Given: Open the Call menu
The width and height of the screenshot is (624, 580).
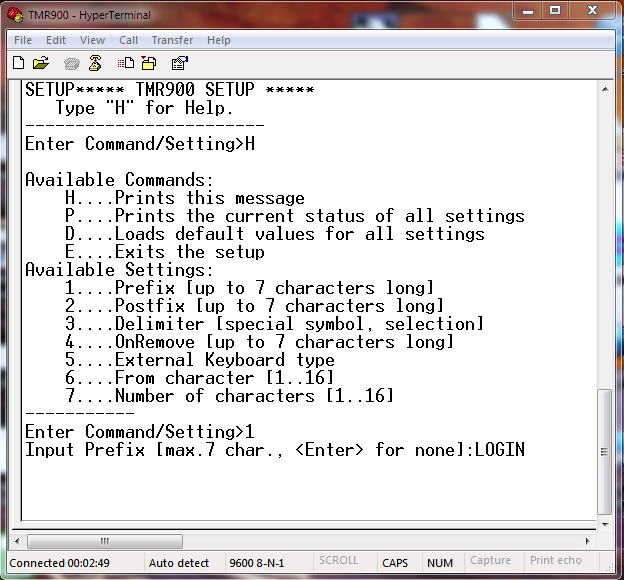Looking at the screenshot, I should (x=128, y=40).
